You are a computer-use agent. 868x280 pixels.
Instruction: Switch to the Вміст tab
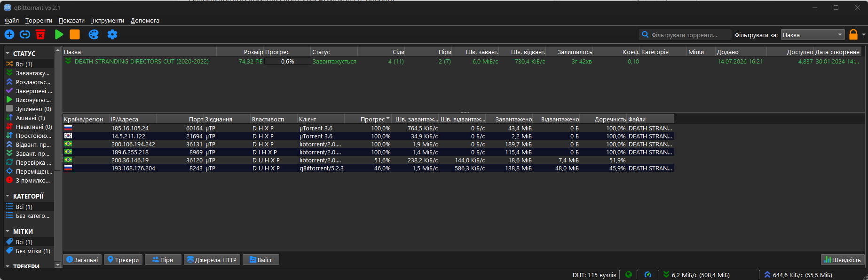click(261, 260)
